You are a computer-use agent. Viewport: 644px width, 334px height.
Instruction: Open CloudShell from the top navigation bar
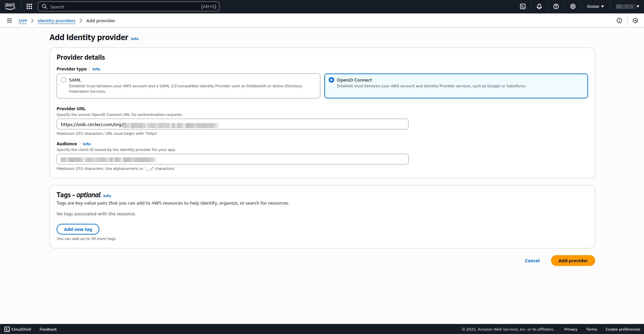click(523, 6)
